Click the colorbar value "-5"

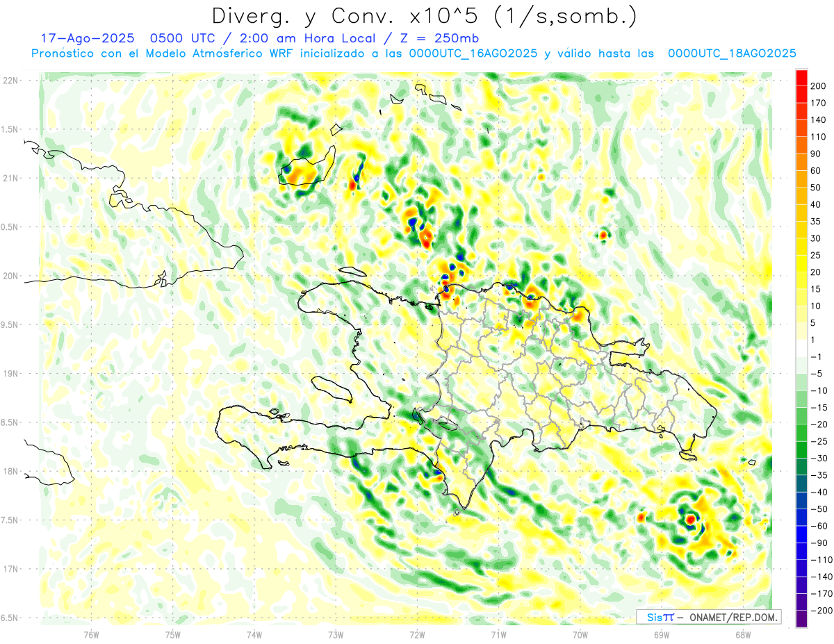click(x=817, y=374)
